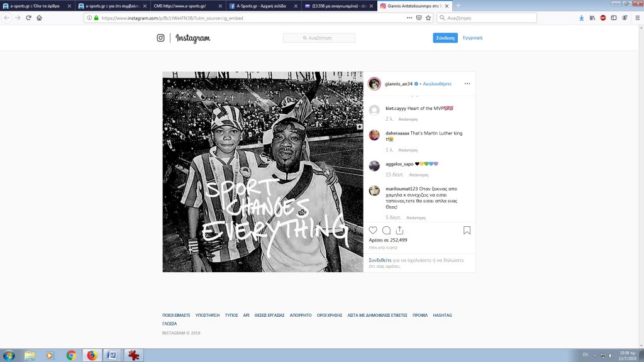Image resolution: width=644 pixels, height=362 pixels.
Task: Follow giannis_an34 via Ακολουθήστε link
Action: coord(438,84)
